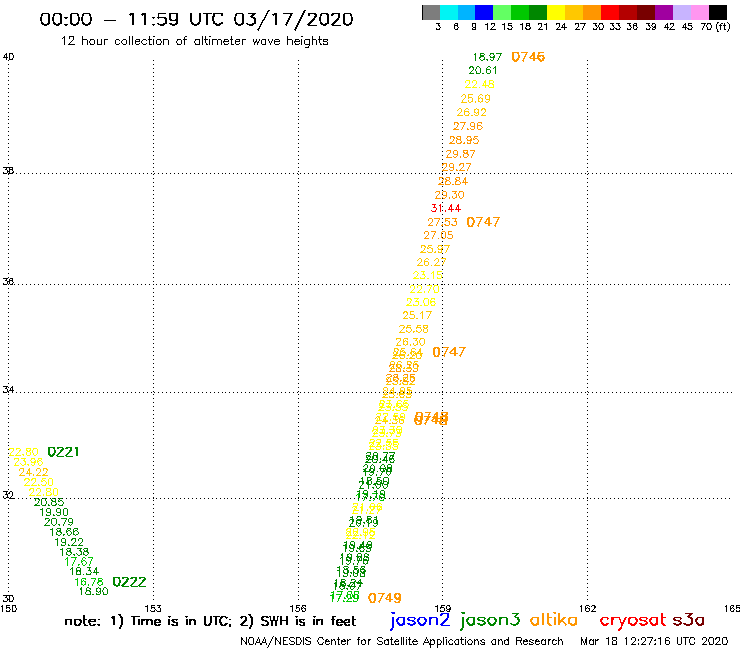Select the dark red s3a legend label
This screenshot has width=740, height=650.
click(689, 620)
